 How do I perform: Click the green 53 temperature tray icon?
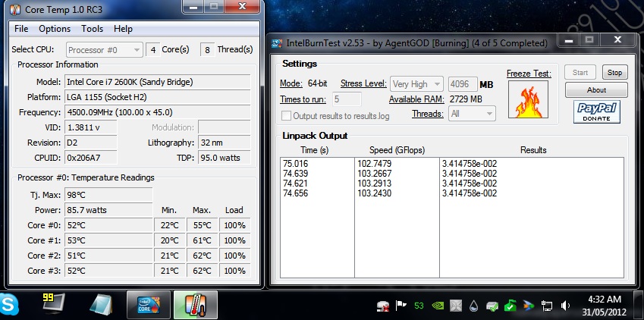pos(419,306)
